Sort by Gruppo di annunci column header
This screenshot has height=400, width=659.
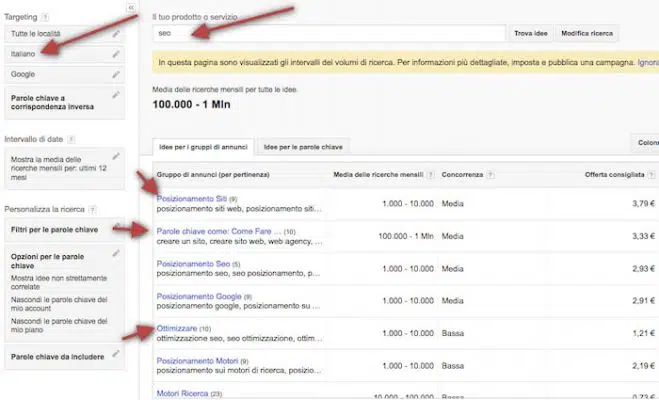[213, 175]
